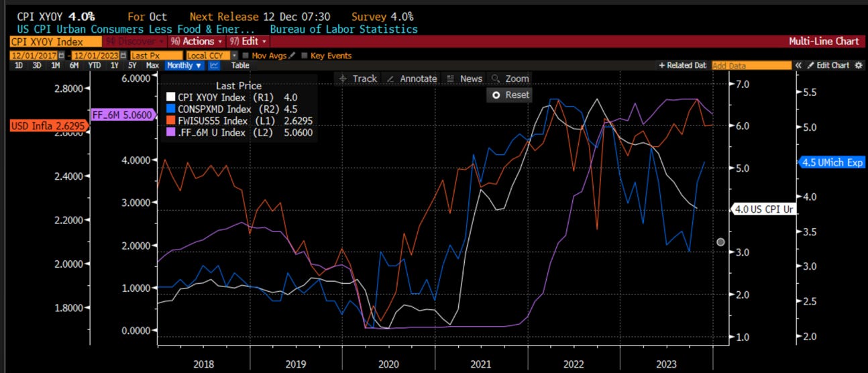Click the pencil icon beside Mov Avgs
Viewport: 868px width, 373px height.
click(x=292, y=56)
